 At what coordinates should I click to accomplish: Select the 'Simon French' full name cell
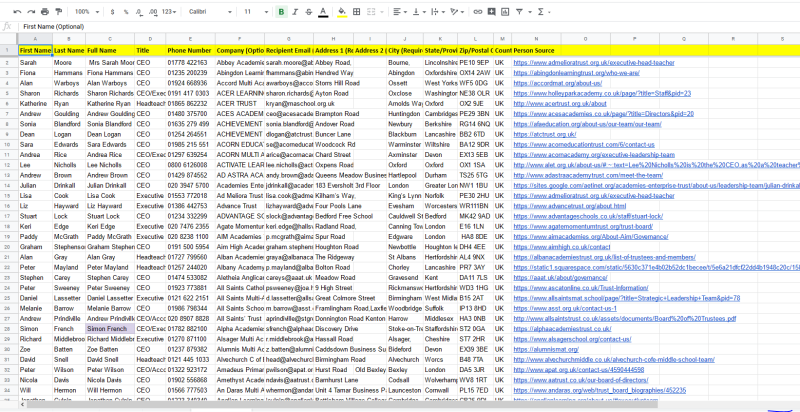pyautogui.click(x=110, y=329)
